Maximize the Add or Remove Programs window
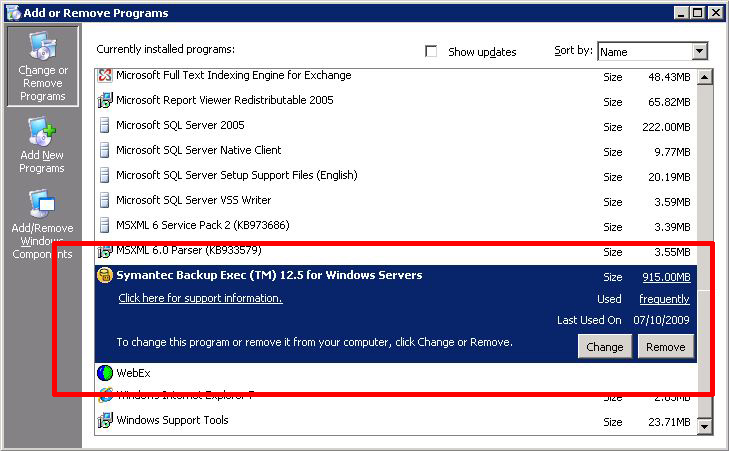The width and height of the screenshot is (729, 451). pos(697,13)
